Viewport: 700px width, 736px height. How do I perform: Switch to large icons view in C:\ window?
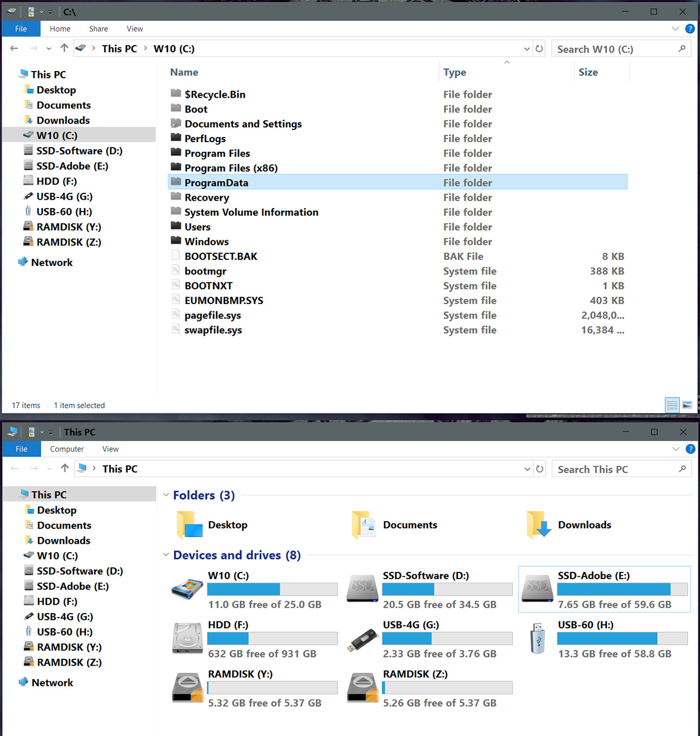[687, 405]
